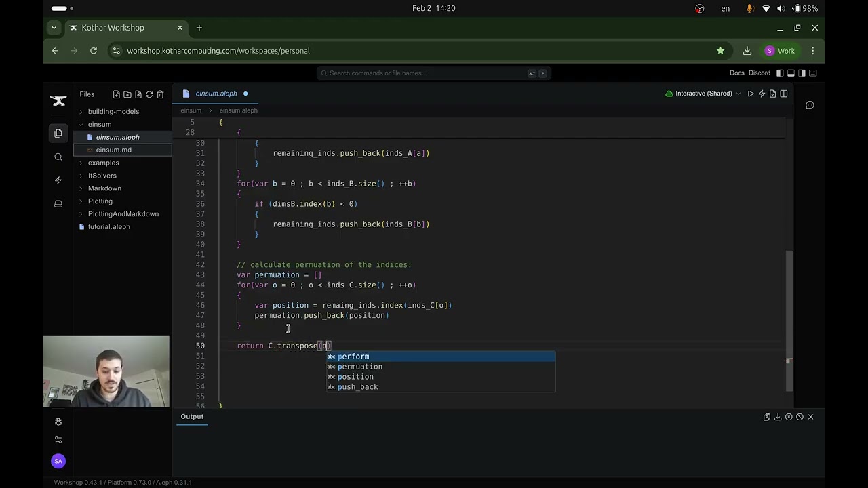The width and height of the screenshot is (868, 488).
Task: Open the chat bubble panel icon
Action: point(810,105)
